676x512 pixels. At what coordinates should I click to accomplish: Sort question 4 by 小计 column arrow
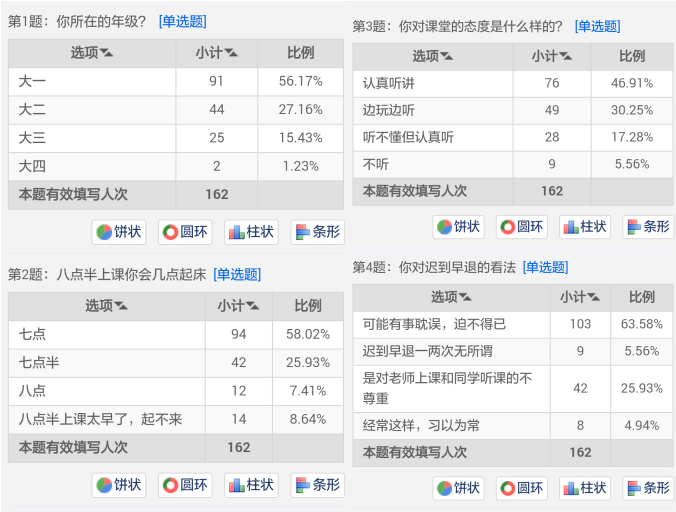pyautogui.click(x=594, y=297)
